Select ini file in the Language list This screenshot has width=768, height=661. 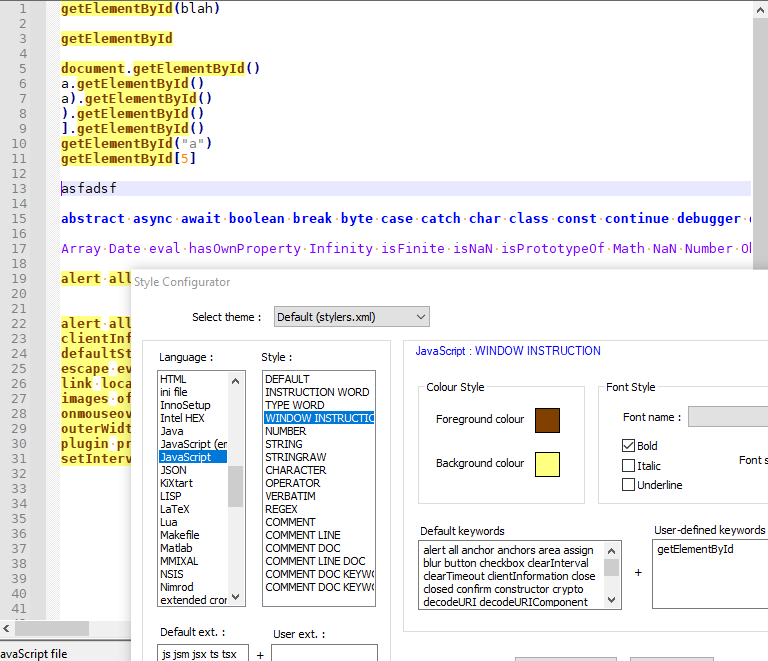pos(193,392)
